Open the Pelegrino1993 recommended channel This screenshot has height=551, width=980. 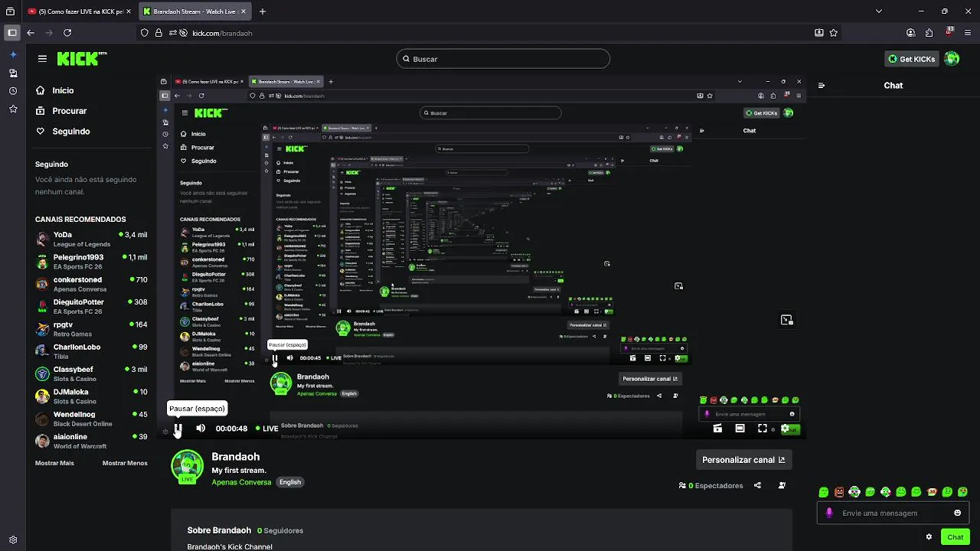tap(91, 262)
